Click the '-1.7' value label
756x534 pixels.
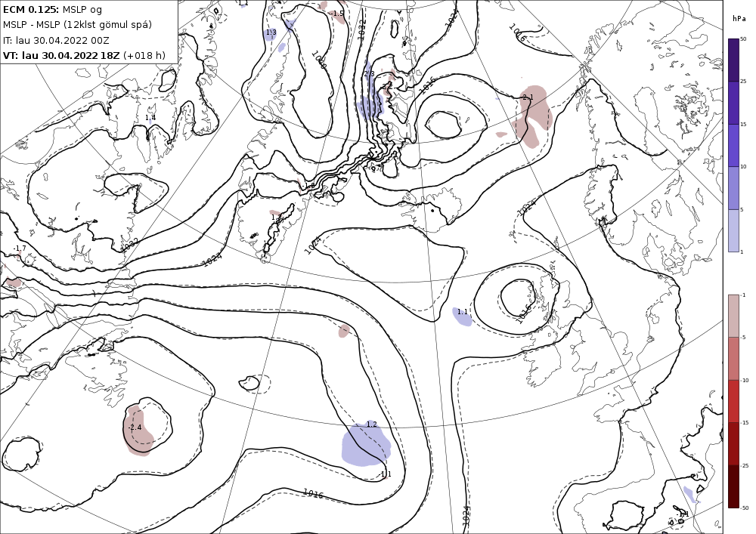click(x=20, y=248)
